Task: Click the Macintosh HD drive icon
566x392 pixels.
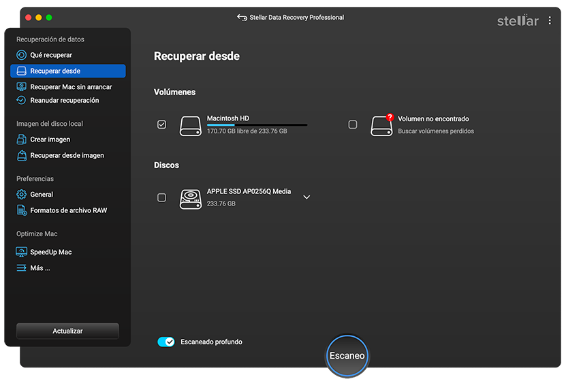Action: [191, 126]
